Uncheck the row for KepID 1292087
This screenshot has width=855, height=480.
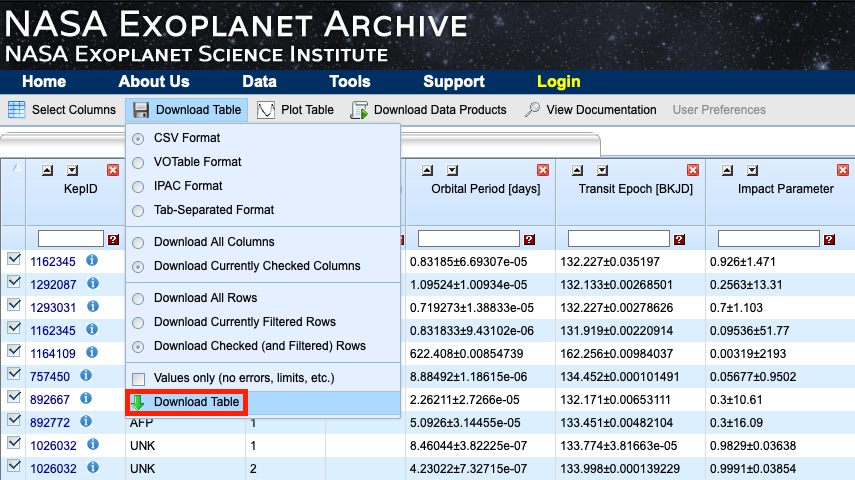pos(14,282)
